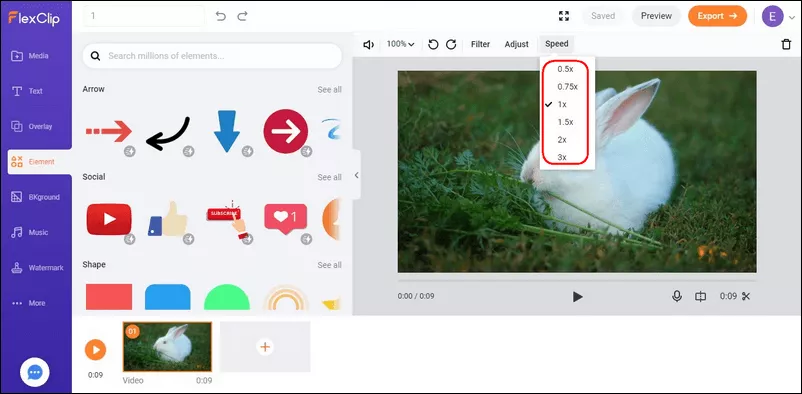Split the video clip
Viewport: 802px width, 394px height.
pyautogui.click(x=700, y=296)
